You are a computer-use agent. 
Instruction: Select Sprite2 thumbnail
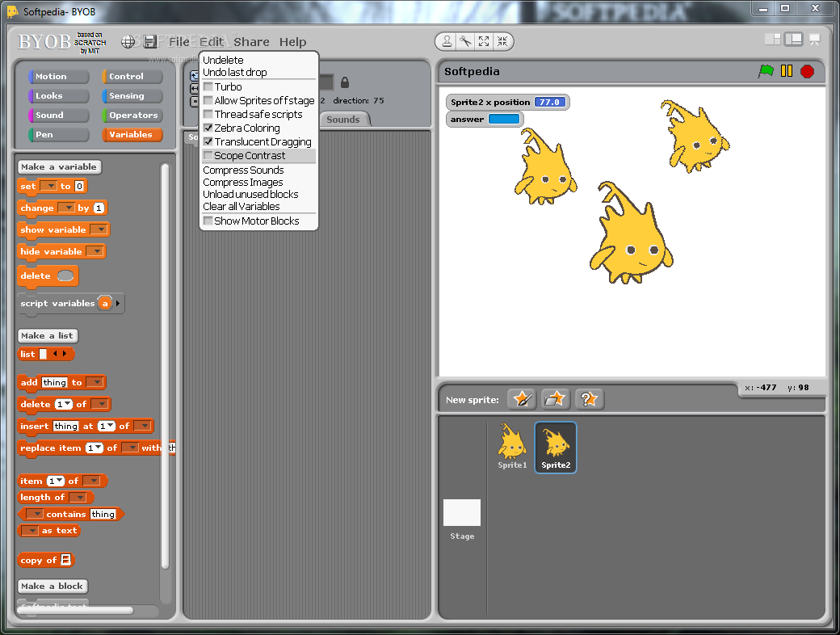click(x=556, y=447)
